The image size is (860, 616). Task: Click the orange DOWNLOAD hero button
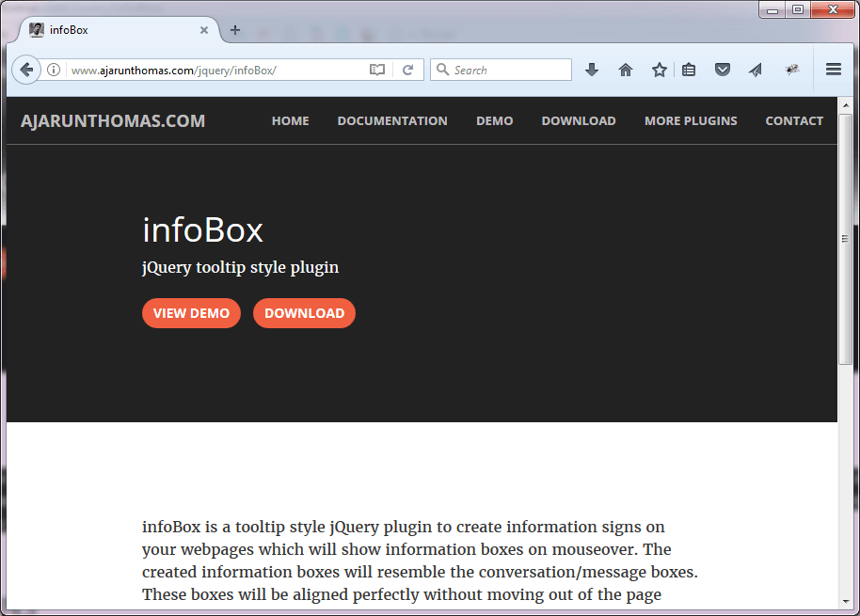[305, 313]
